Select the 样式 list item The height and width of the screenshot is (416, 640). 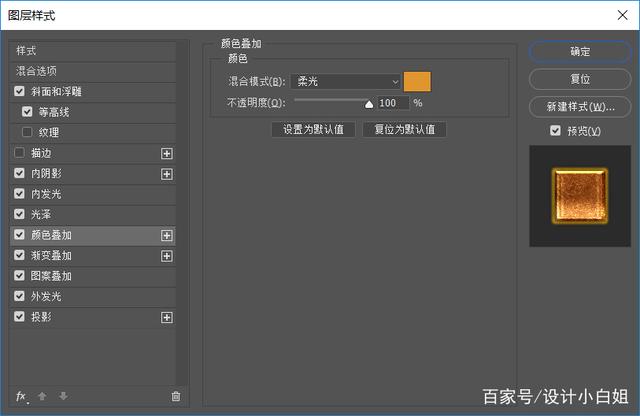[93, 51]
